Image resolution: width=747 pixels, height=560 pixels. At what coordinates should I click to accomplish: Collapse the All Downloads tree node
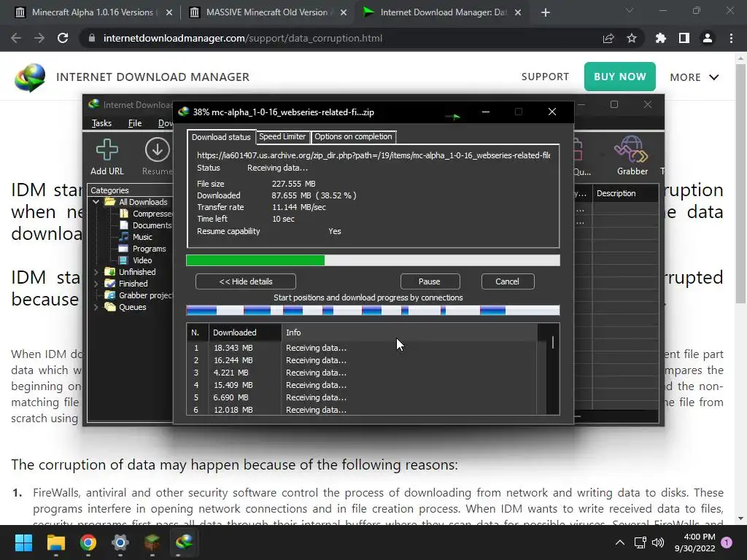point(96,202)
